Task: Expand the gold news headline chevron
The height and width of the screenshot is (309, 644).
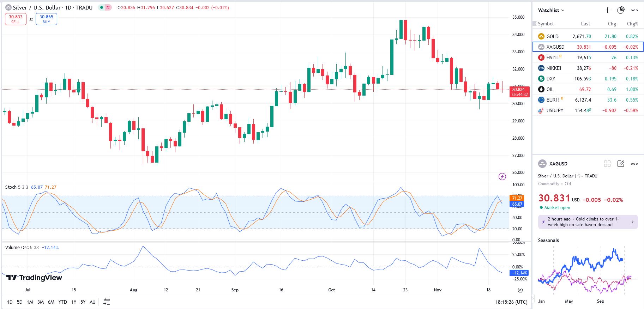Action: pos(632,222)
